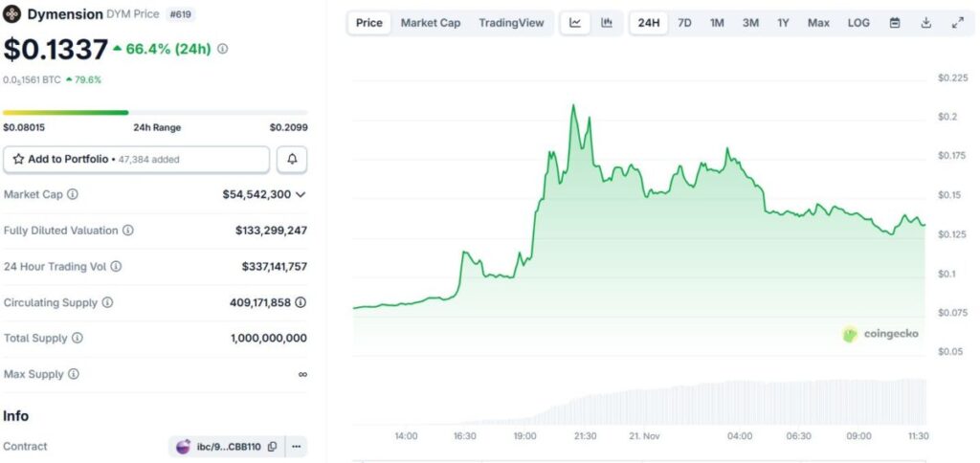Expand chart to fullscreen
Image resolution: width=980 pixels, height=463 pixels.
(x=957, y=23)
